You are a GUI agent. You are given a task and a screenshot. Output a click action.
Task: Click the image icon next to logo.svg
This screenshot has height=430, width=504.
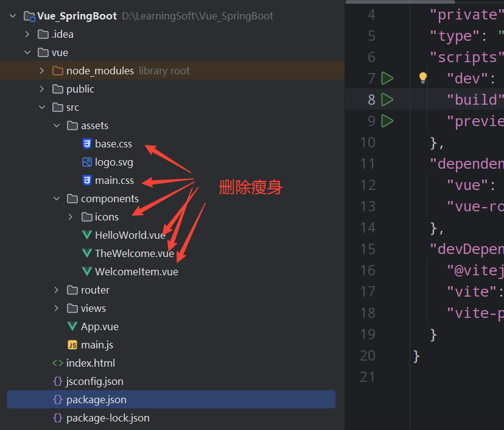click(x=86, y=162)
